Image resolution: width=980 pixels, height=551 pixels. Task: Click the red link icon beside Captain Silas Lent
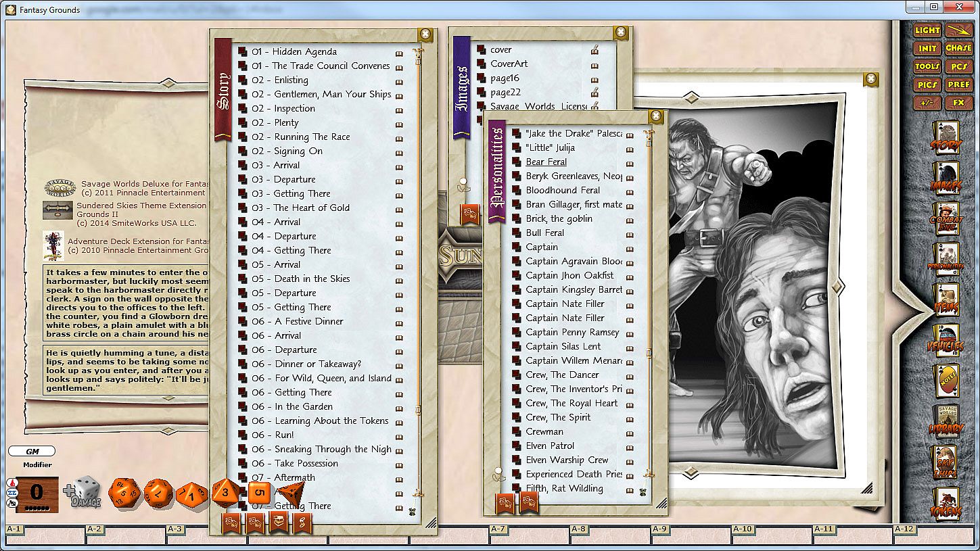(517, 346)
